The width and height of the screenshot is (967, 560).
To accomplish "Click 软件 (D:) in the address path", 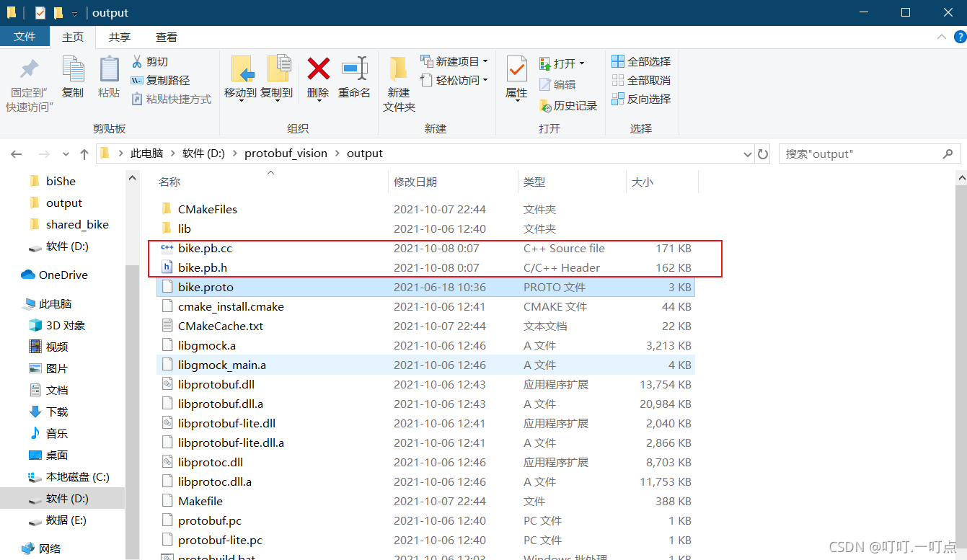I will pyautogui.click(x=204, y=154).
